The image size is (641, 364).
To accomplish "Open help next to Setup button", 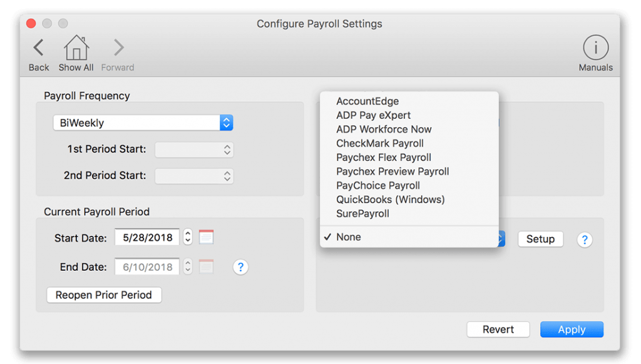I will pyautogui.click(x=585, y=240).
